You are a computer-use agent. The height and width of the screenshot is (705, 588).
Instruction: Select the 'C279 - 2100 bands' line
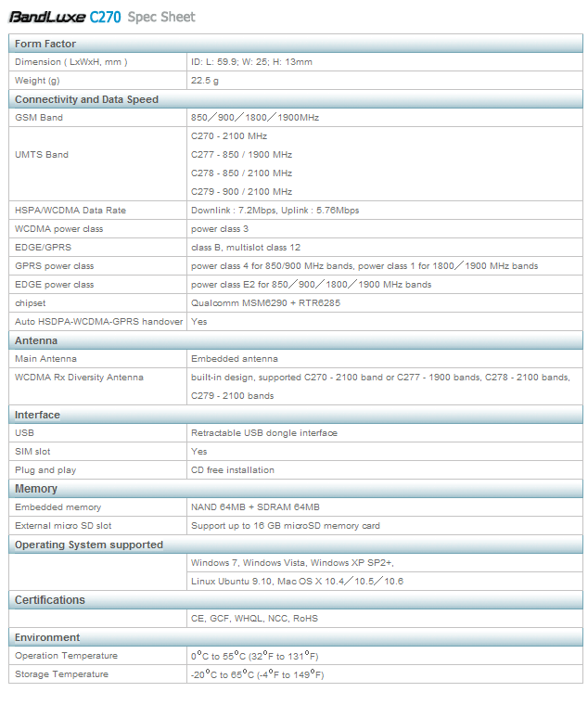pos(232,396)
